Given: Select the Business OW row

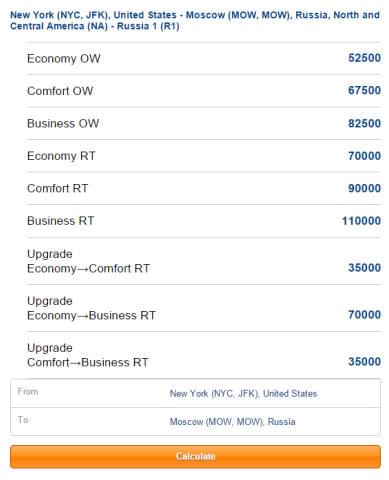Looking at the screenshot, I should click(x=204, y=123).
